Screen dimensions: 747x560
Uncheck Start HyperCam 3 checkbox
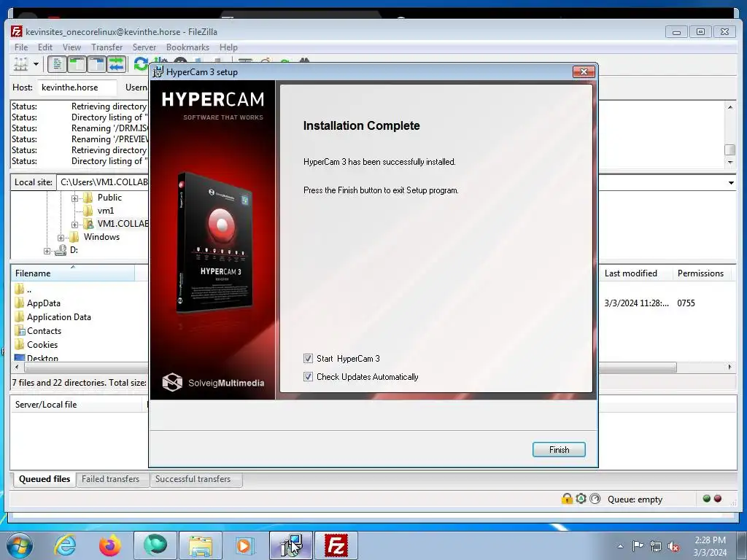coord(309,359)
